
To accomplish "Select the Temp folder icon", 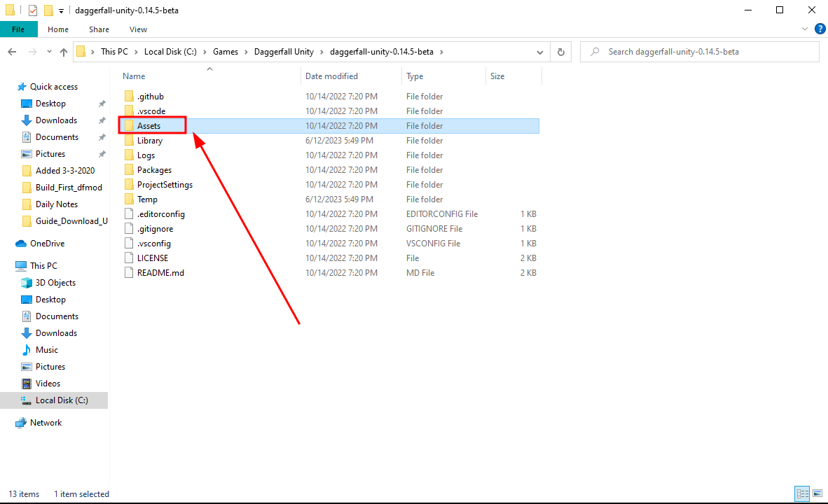I will (x=130, y=199).
